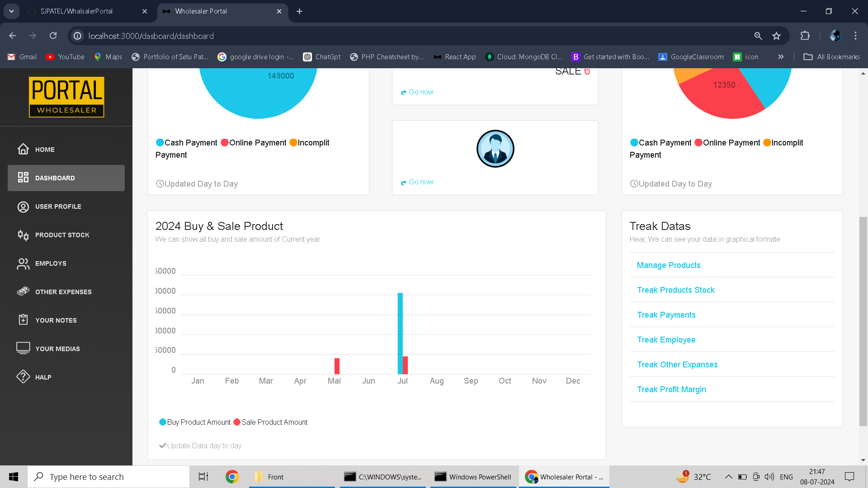This screenshot has width=868, height=488.
Task: Select the Dashboard menu item
Action: [66, 178]
